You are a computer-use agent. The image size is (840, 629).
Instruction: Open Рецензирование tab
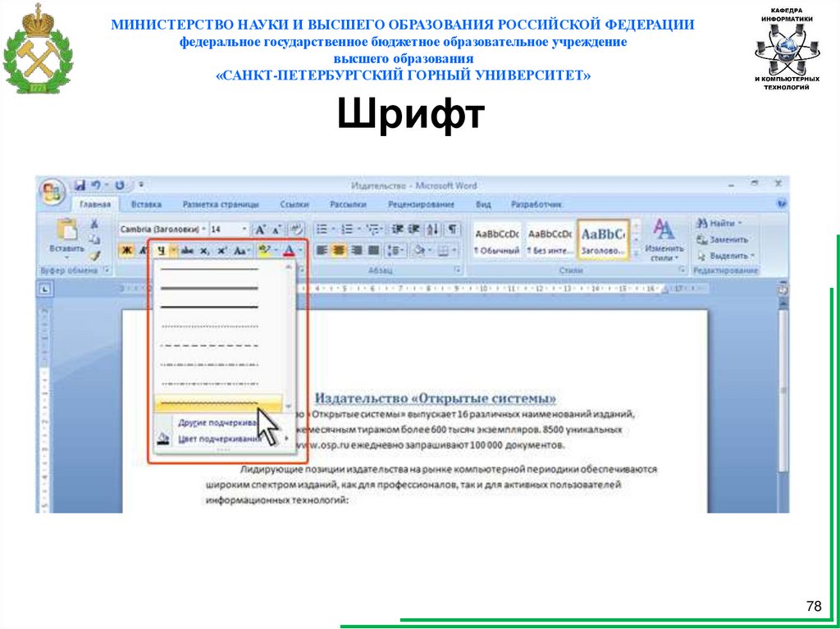(x=421, y=205)
